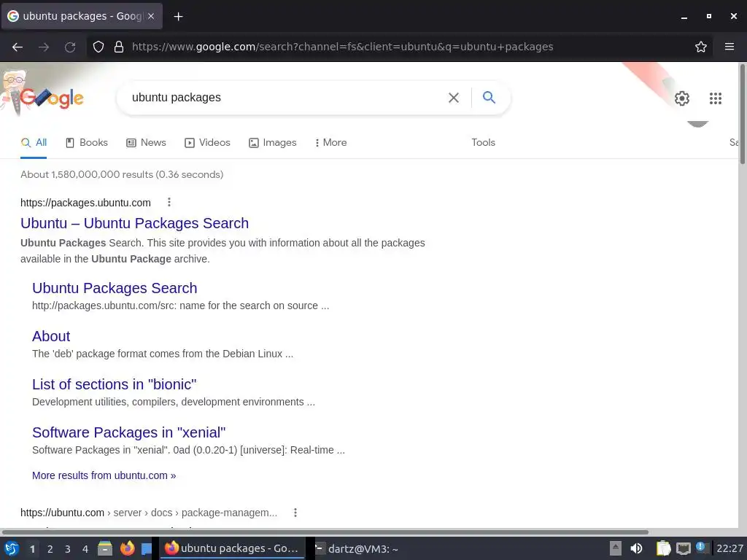
Task: Click 'More results from ubuntu.com »'
Action: [104, 475]
